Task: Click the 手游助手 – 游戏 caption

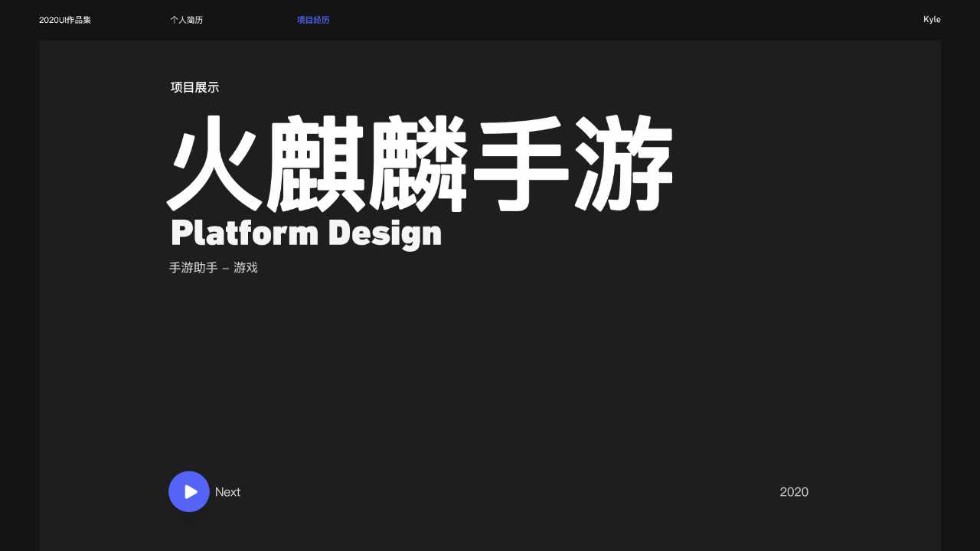Action: click(x=214, y=268)
